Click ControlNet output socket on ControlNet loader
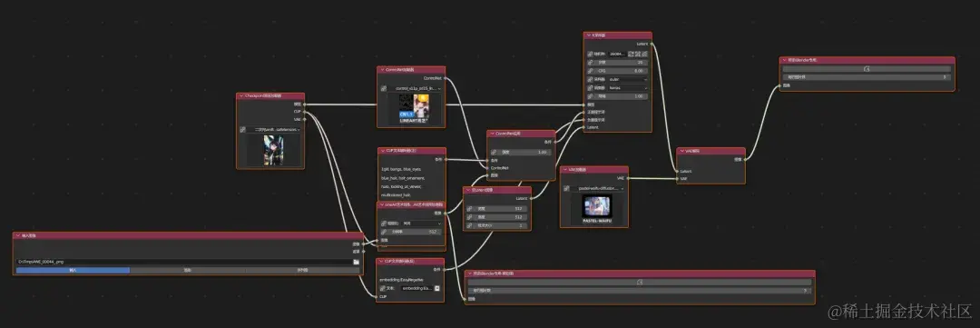Image resolution: width=980 pixels, height=328 pixels. pos(445,78)
